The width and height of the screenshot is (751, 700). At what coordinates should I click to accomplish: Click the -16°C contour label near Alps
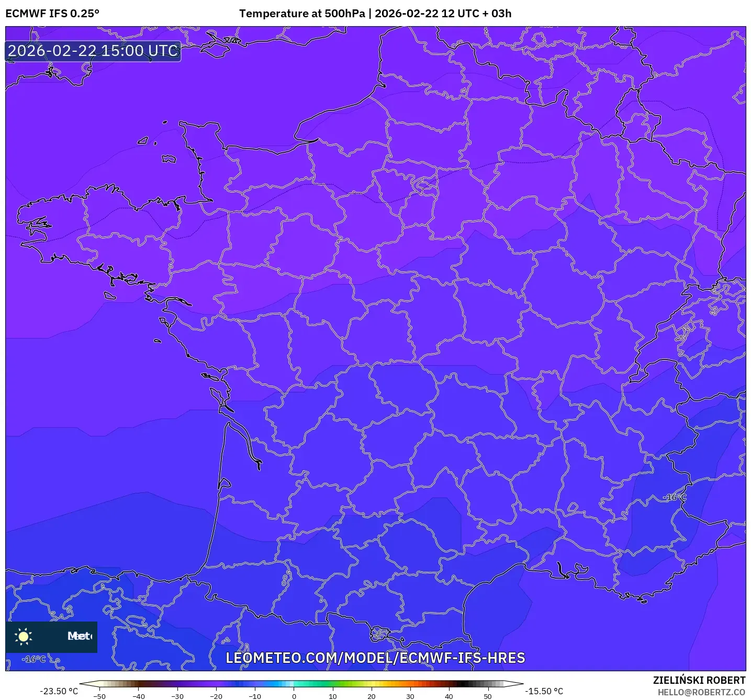click(x=675, y=496)
